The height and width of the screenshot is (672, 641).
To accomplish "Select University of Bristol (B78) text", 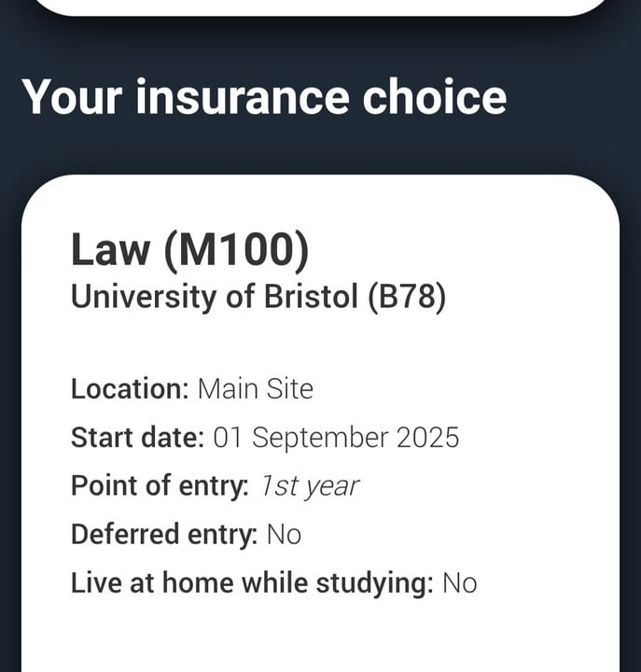I will 258,298.
